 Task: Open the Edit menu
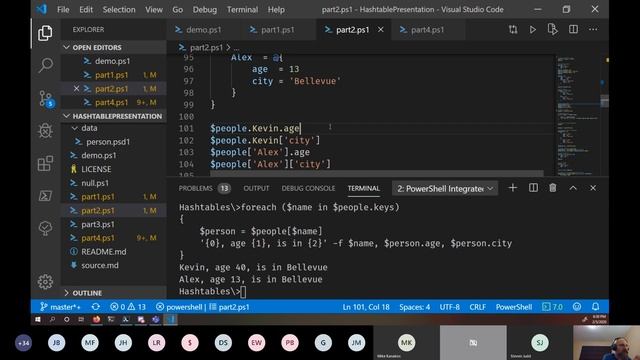pyautogui.click(x=86, y=9)
